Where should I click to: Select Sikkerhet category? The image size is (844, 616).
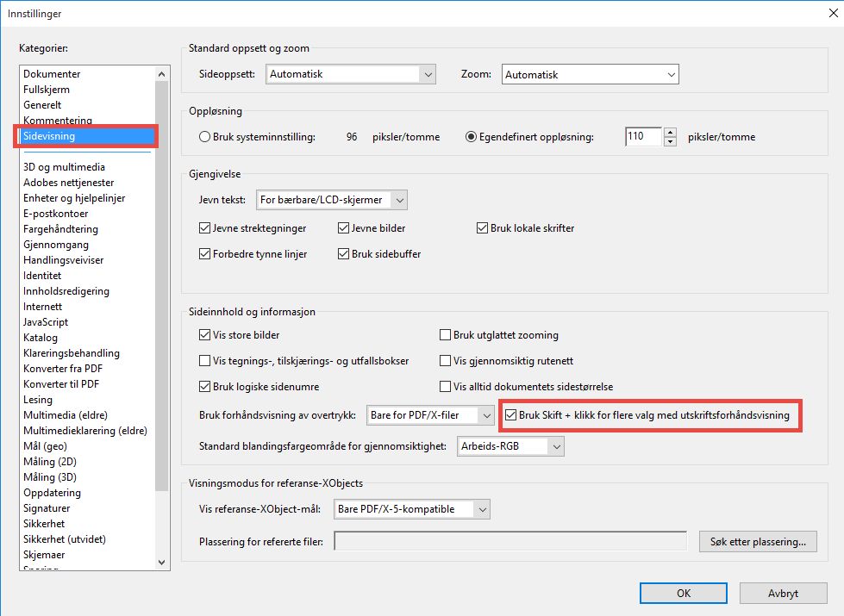click(x=44, y=524)
